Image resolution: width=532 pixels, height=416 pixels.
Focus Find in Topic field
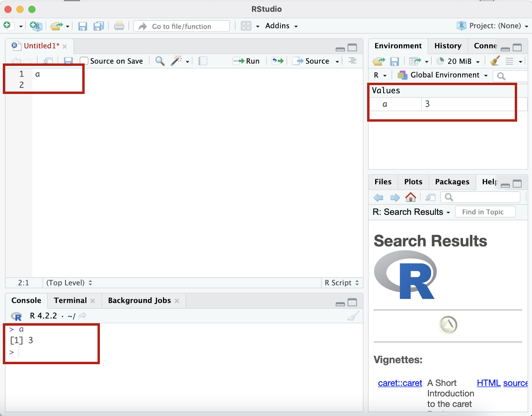(485, 212)
